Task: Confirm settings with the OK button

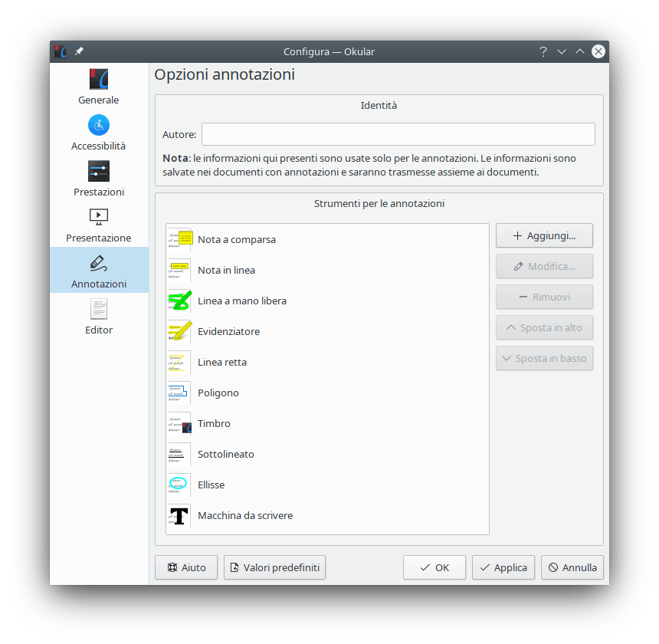Action: 434,567
